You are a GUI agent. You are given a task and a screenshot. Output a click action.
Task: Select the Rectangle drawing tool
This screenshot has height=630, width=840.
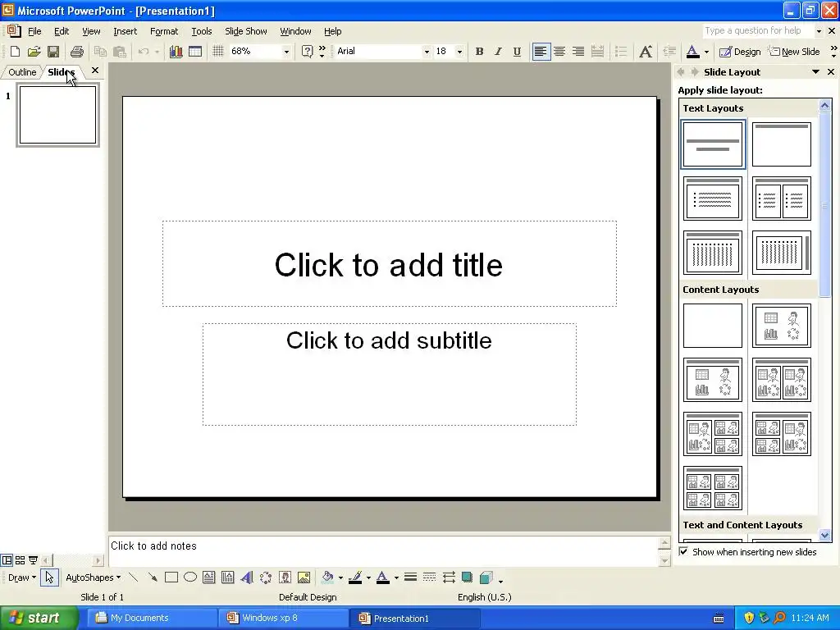pyautogui.click(x=171, y=577)
